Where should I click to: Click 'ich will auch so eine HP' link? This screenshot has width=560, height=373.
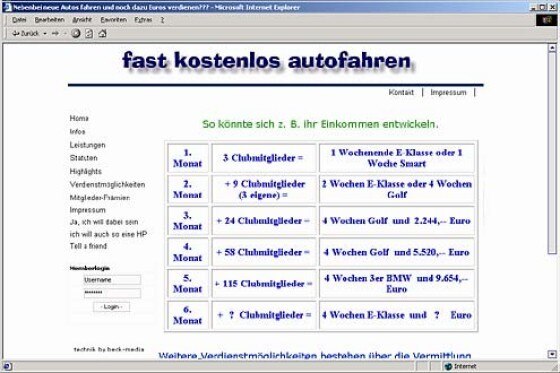[108, 234]
